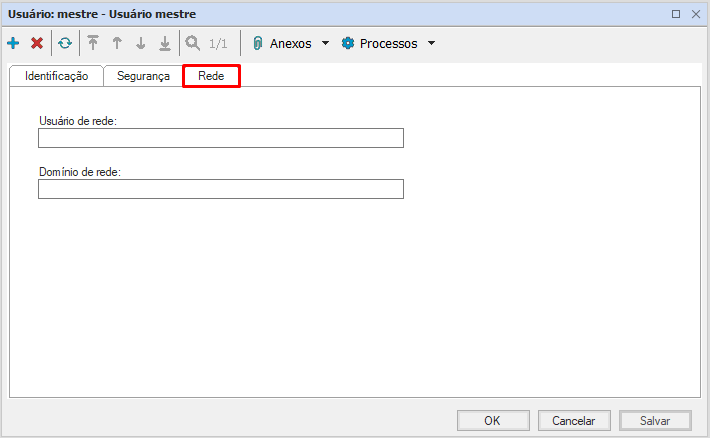
Task: Go to last record arrow icon
Action: click(x=165, y=43)
